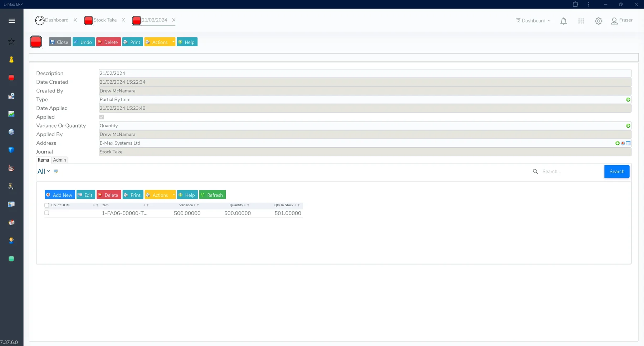Close the 21/02/2024 tab
Viewport: 644px width, 346px height.
point(174,20)
